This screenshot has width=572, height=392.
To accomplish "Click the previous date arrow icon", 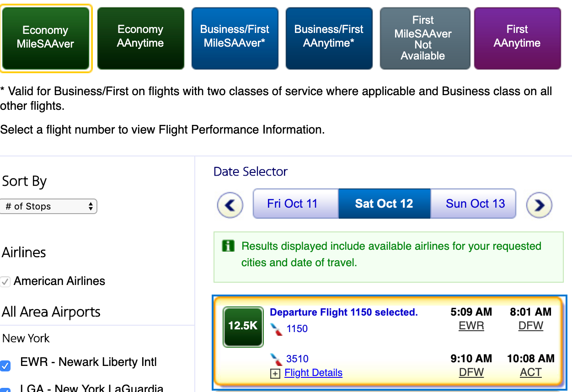I will point(230,204).
